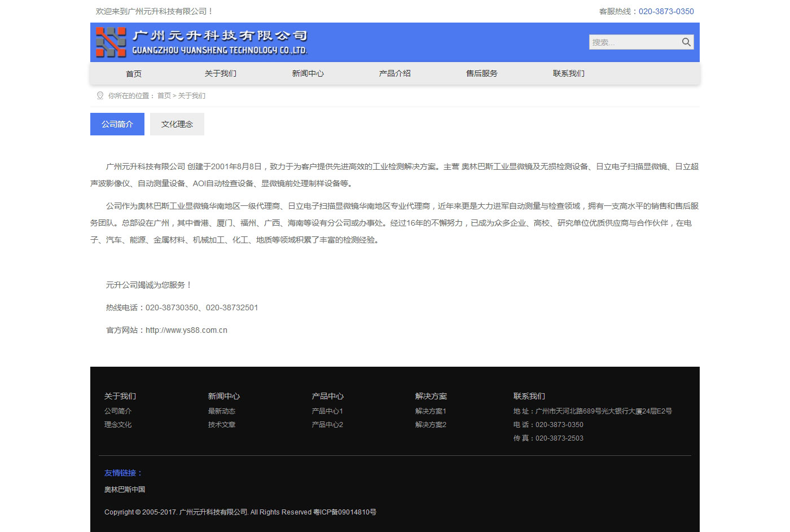790x532 pixels.
Task: Open 产品介绍 navigation item
Action: pos(394,74)
